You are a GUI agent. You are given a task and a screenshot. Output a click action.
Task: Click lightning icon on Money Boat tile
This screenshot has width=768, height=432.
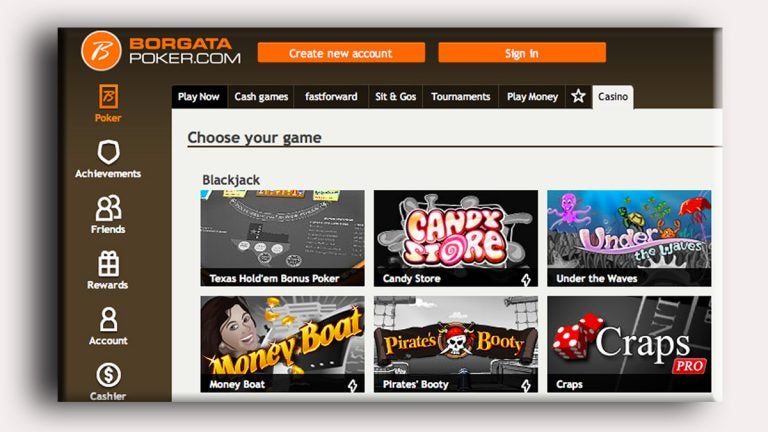pos(353,385)
